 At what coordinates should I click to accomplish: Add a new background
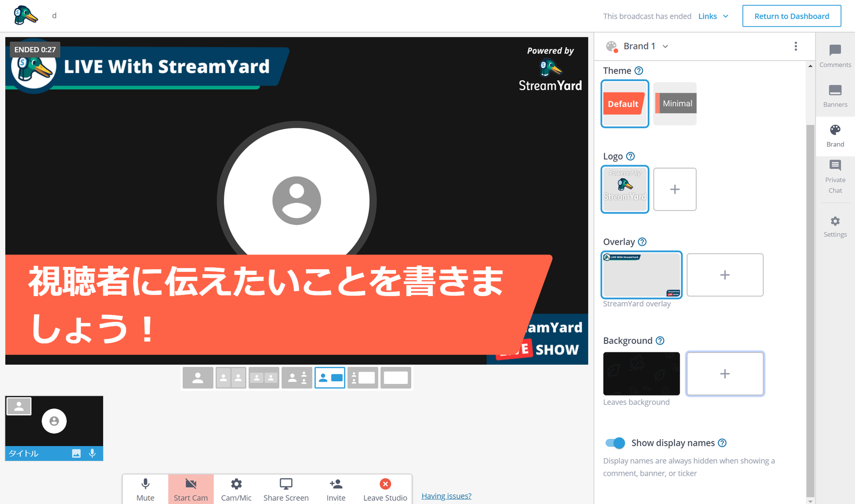coord(725,374)
